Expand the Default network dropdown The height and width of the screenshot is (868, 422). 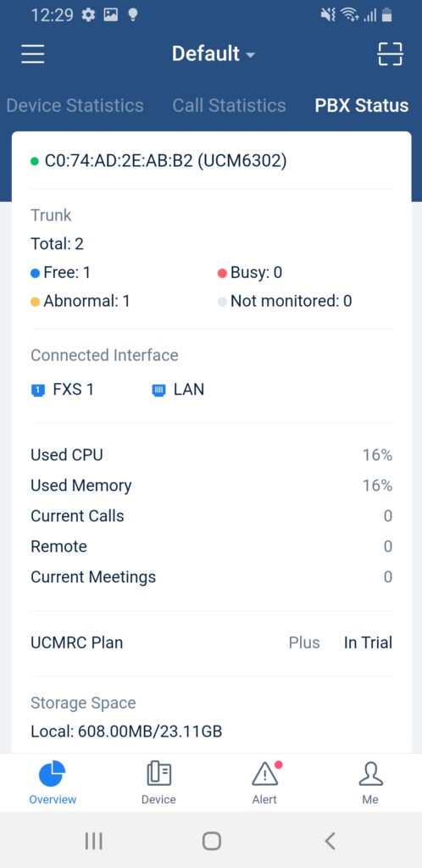(x=214, y=53)
